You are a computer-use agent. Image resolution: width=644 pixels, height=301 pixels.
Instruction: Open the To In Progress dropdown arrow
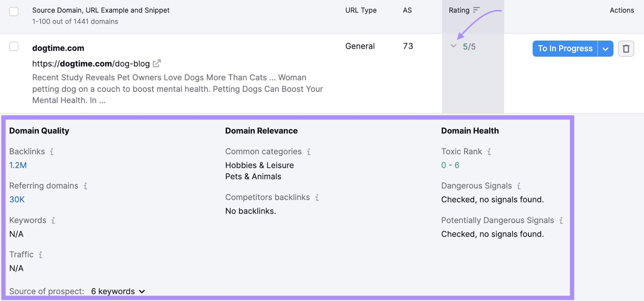click(x=605, y=48)
